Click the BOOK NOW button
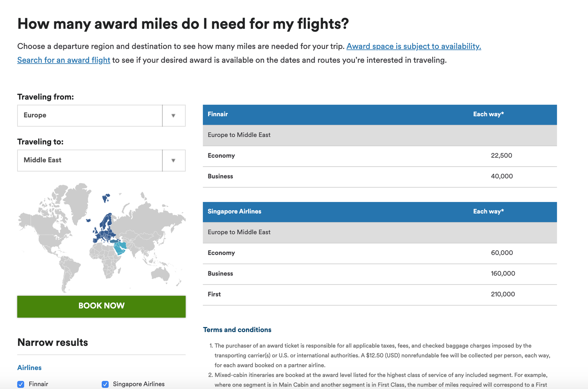The image size is (588, 389). coord(101,306)
